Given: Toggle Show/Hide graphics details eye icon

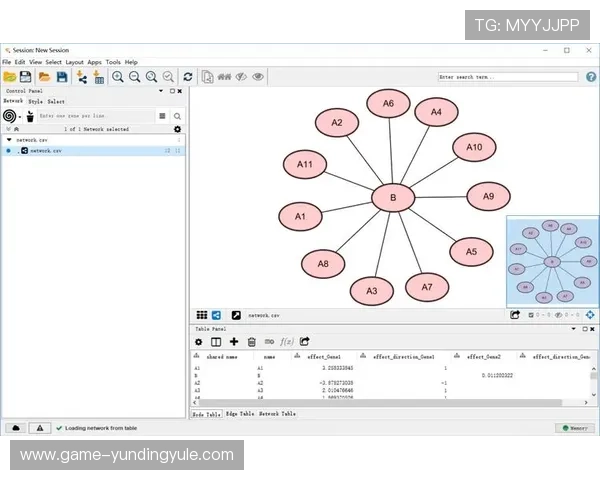Looking at the screenshot, I should click(x=258, y=77).
